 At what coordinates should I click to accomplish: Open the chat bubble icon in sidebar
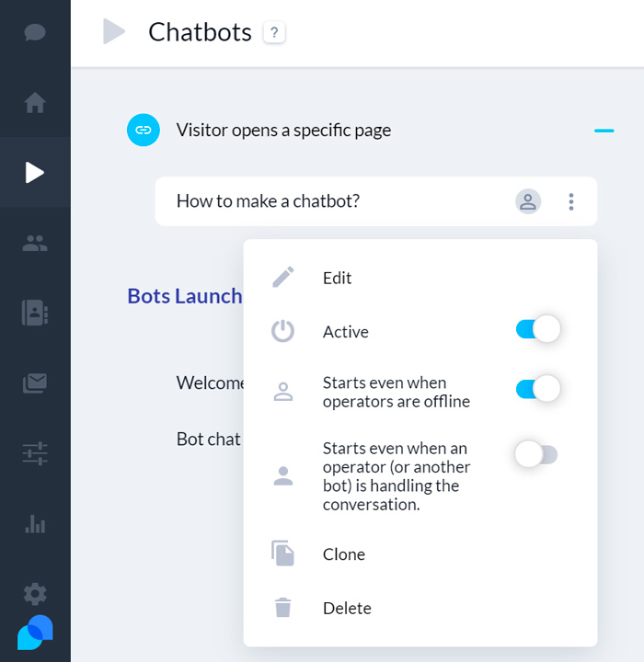[35, 32]
